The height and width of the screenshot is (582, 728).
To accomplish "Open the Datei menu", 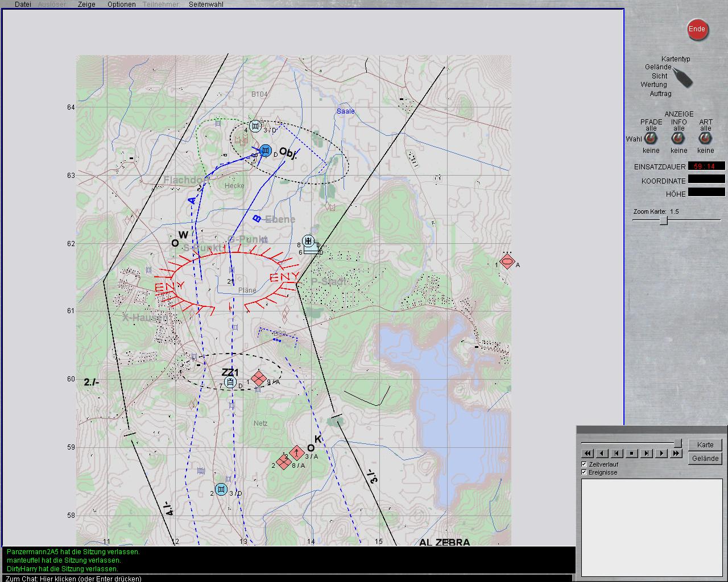I will click(x=23, y=5).
